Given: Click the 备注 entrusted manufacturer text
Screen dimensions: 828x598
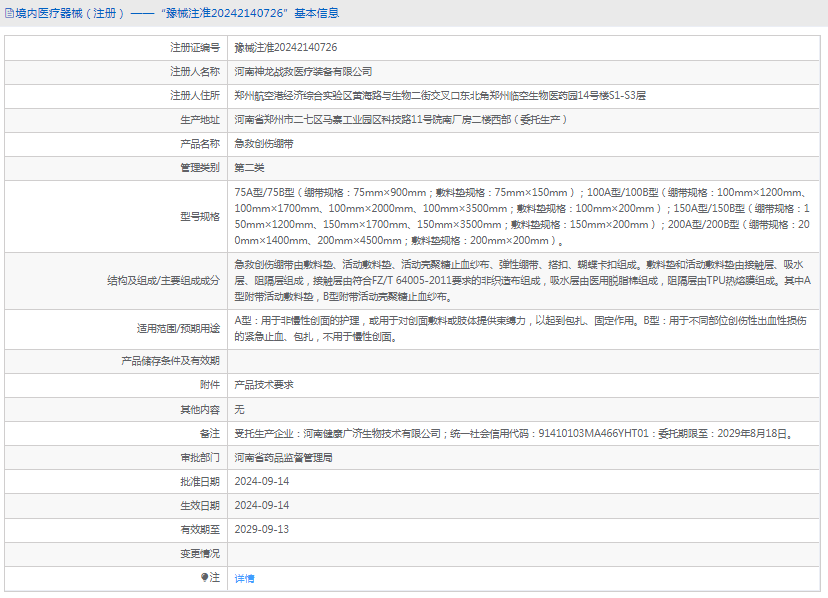Looking at the screenshot, I should tap(514, 434).
